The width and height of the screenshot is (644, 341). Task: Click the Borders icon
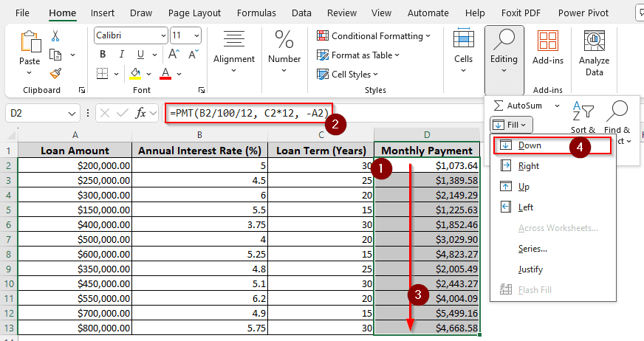102,74
